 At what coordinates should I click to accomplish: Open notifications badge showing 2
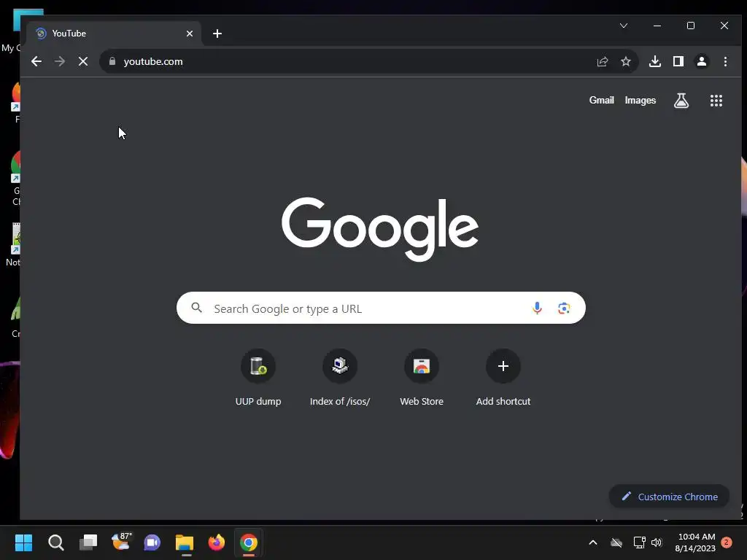(x=727, y=542)
